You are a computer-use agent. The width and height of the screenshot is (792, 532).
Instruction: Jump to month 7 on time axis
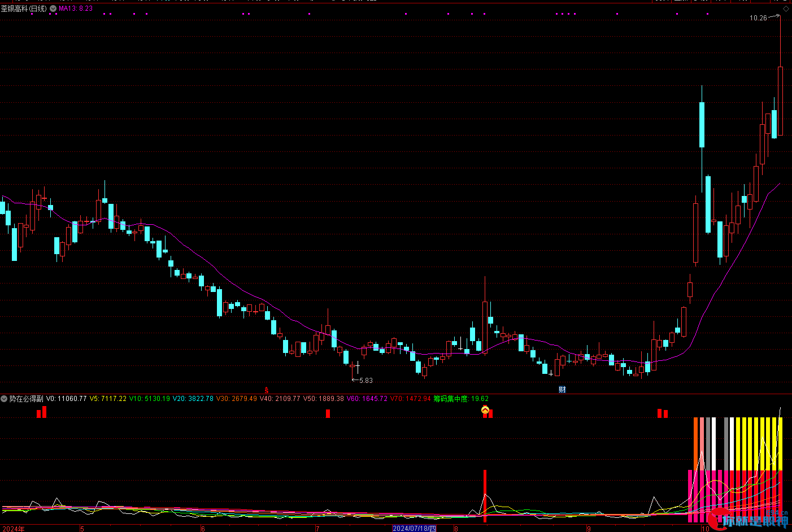pyautogui.click(x=317, y=529)
